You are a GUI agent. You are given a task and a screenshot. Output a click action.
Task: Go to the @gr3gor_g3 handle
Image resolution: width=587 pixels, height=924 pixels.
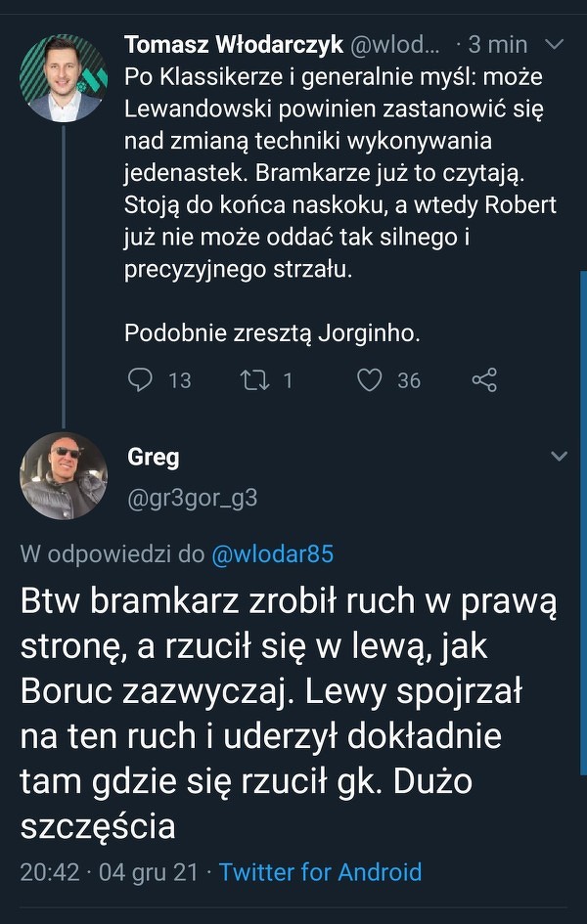(x=192, y=498)
